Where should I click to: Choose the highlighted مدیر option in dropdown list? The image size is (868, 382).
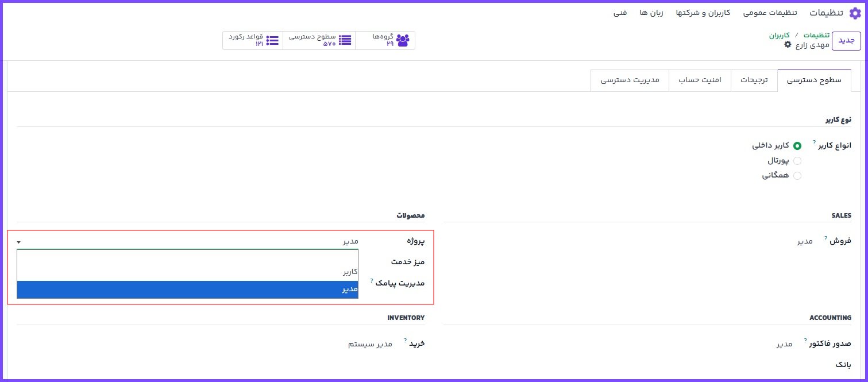click(x=187, y=290)
